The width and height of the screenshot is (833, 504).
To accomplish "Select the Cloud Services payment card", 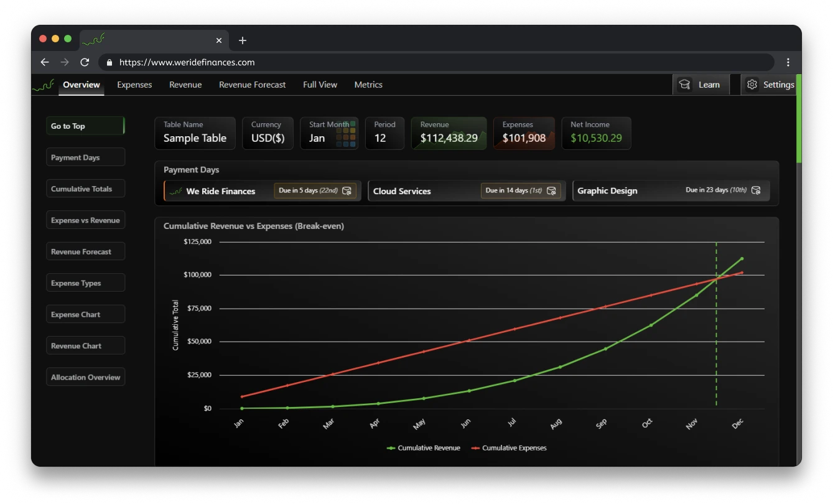I will 467,191.
